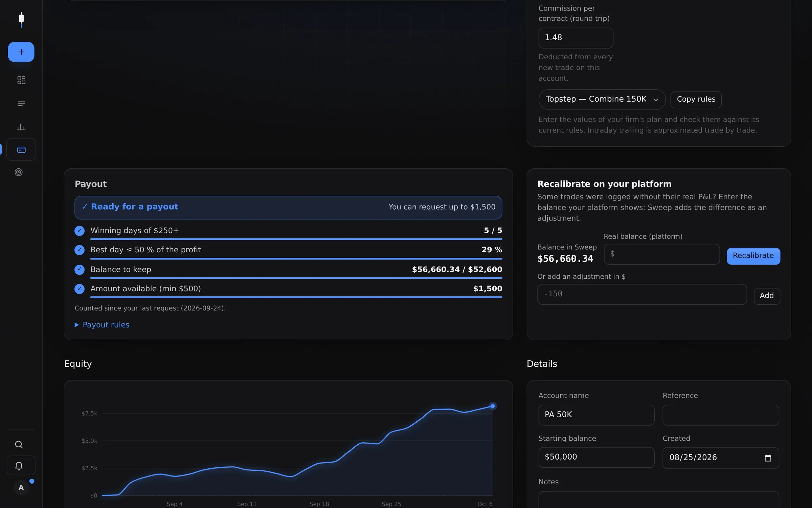Click the Best day check circle
Image resolution: width=812 pixels, height=508 pixels.
pyautogui.click(x=80, y=250)
